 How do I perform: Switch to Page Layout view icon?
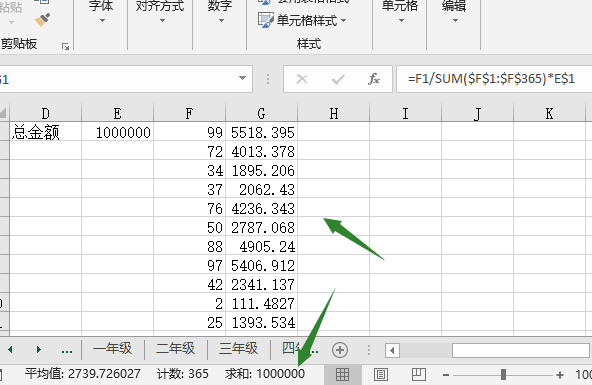point(381,374)
